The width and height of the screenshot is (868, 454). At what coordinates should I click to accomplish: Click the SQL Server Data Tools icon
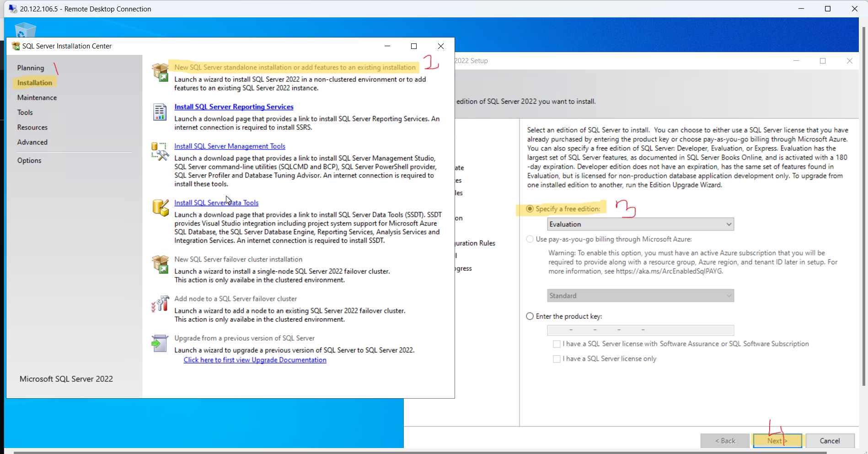click(x=160, y=208)
